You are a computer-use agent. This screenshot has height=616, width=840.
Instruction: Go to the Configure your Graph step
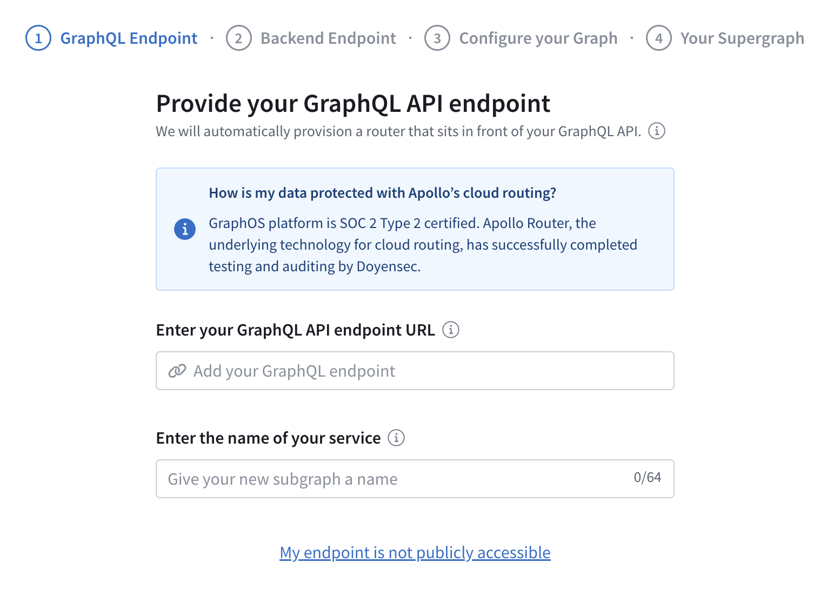[538, 38]
